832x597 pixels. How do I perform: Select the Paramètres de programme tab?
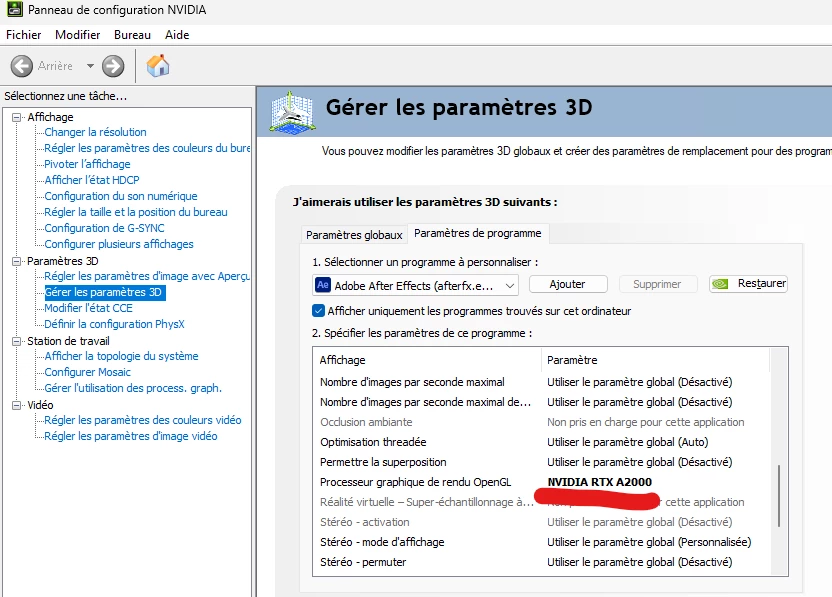tap(478, 233)
